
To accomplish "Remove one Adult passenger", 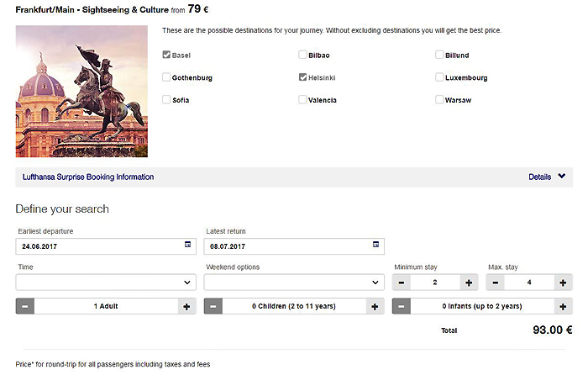I will (25, 307).
